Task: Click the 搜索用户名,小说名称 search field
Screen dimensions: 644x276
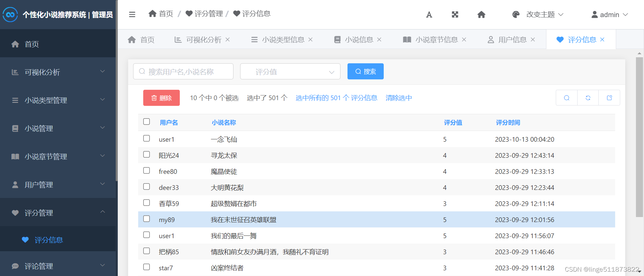Action: [183, 71]
